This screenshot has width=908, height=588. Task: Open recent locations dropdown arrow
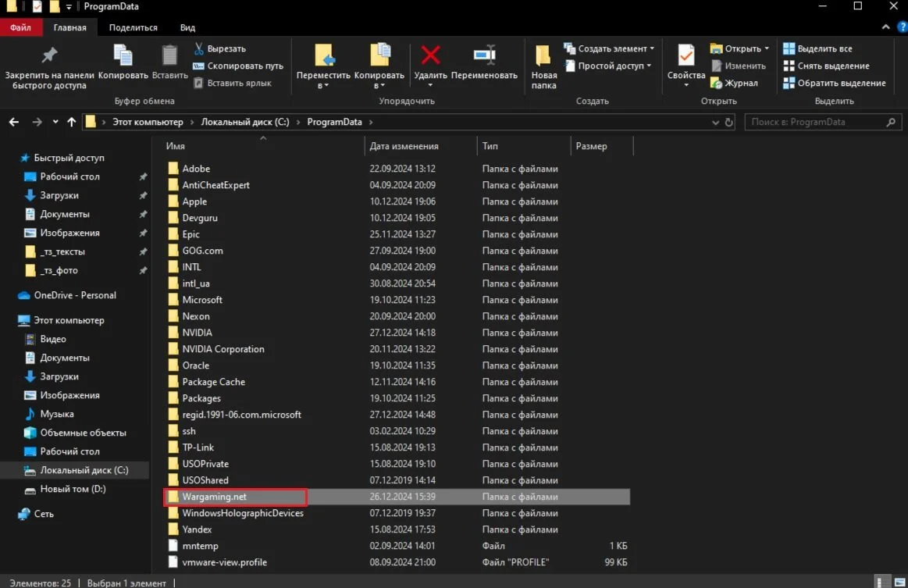[55, 122]
